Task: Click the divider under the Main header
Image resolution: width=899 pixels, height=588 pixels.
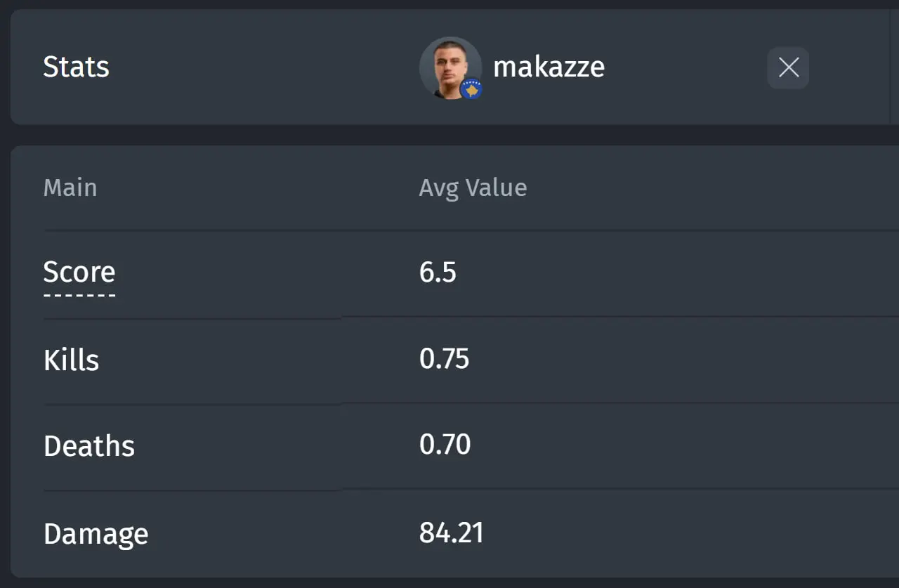Action: [471, 230]
